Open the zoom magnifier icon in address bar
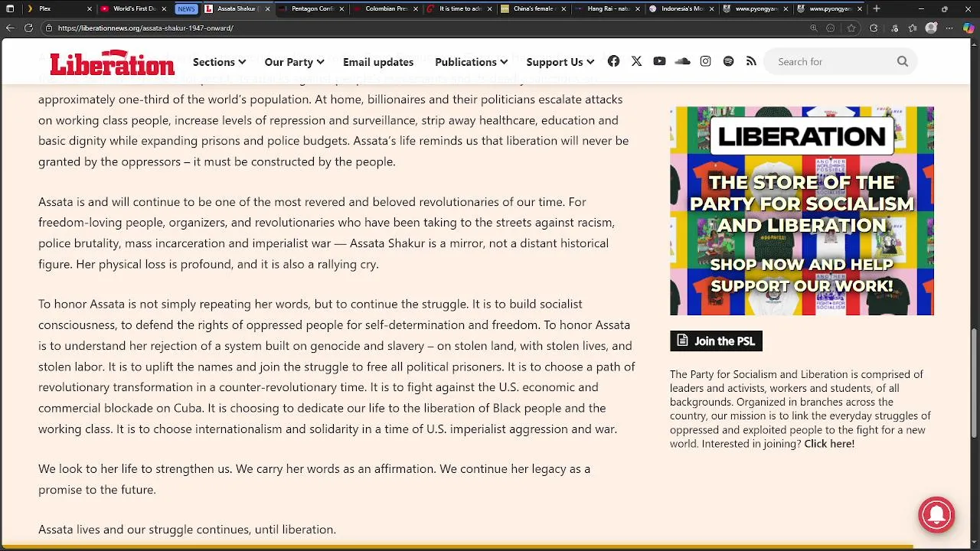 [x=814, y=28]
